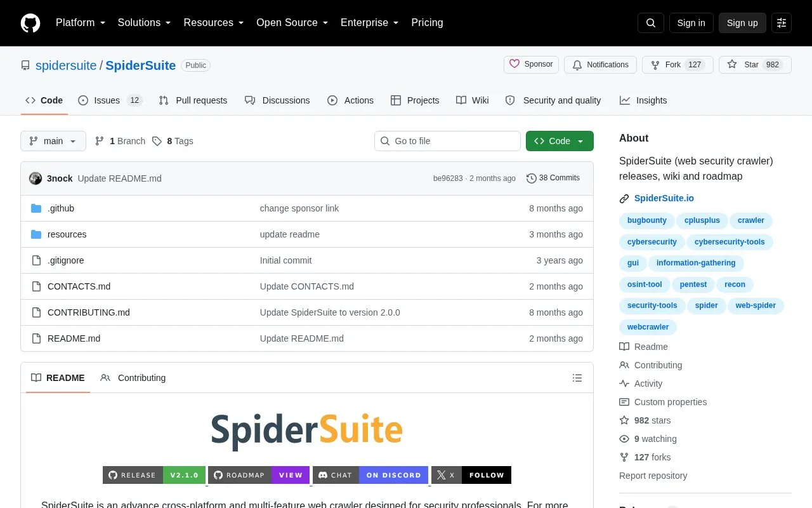Open the SpiderSuite.io website link
Viewport: 812px width, 508px height.
tap(664, 198)
